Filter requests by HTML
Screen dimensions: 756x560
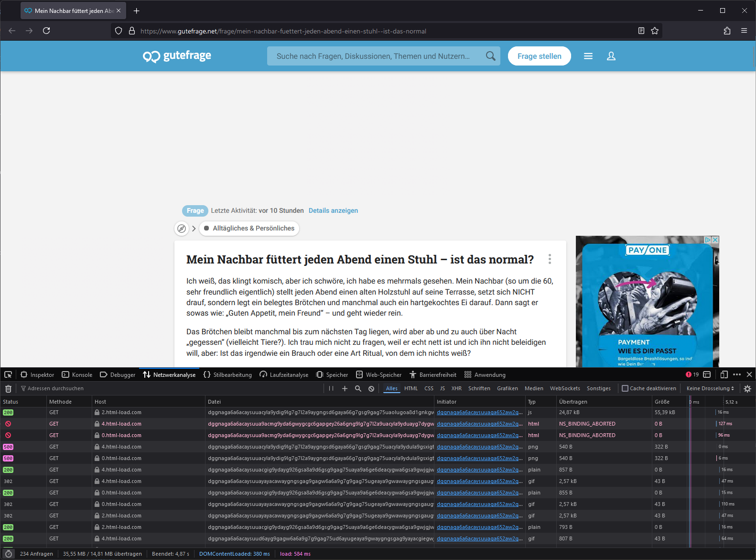[411, 388]
